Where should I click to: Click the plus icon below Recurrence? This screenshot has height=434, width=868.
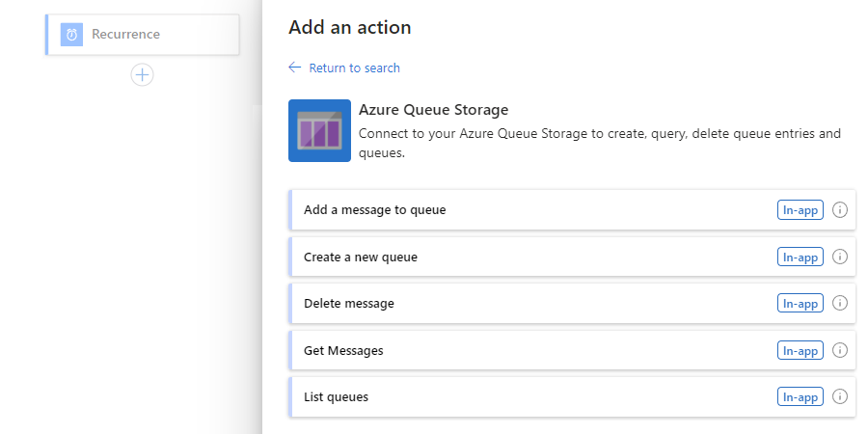142,74
